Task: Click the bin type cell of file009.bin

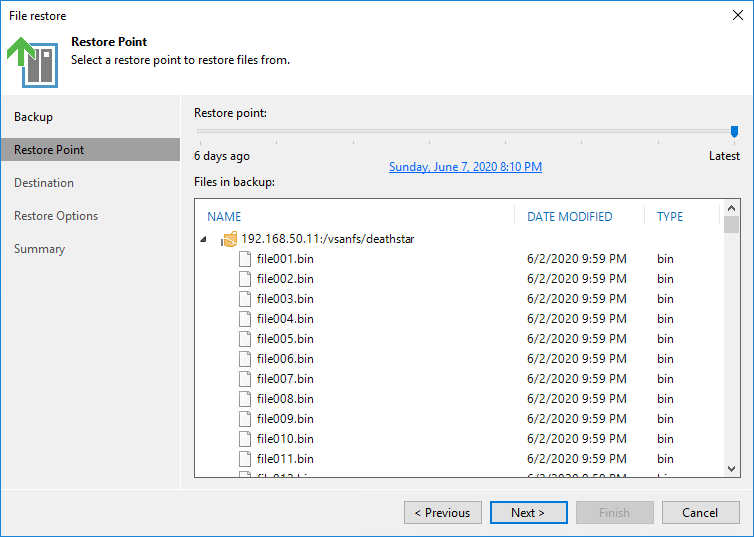Action: click(x=665, y=419)
